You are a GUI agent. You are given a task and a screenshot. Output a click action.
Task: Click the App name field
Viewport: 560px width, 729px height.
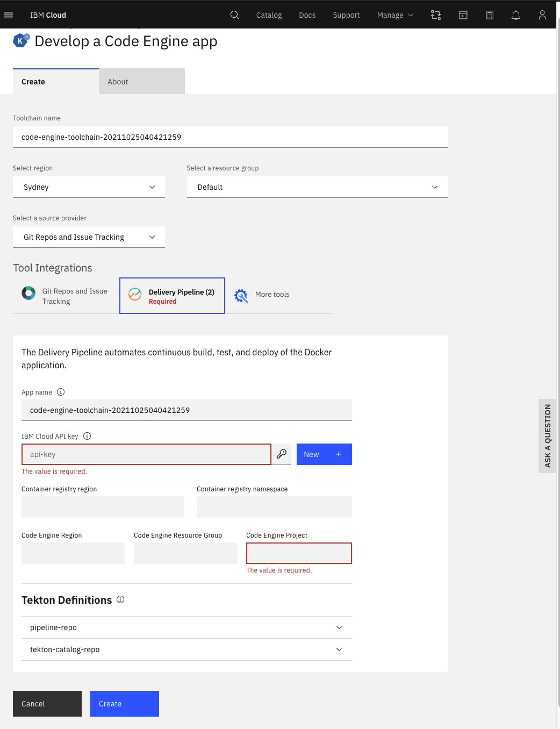[186, 410]
